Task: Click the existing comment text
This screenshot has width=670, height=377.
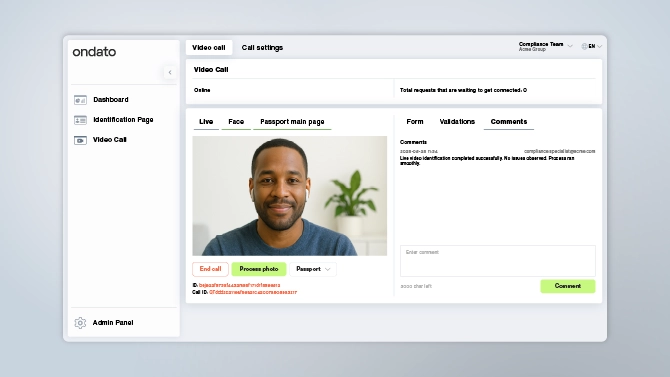Action: tap(487, 161)
